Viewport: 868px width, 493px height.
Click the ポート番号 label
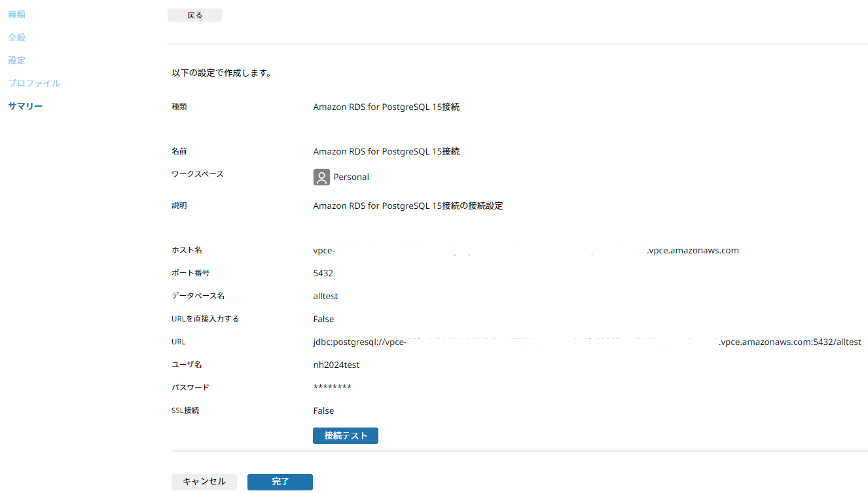[x=190, y=273]
